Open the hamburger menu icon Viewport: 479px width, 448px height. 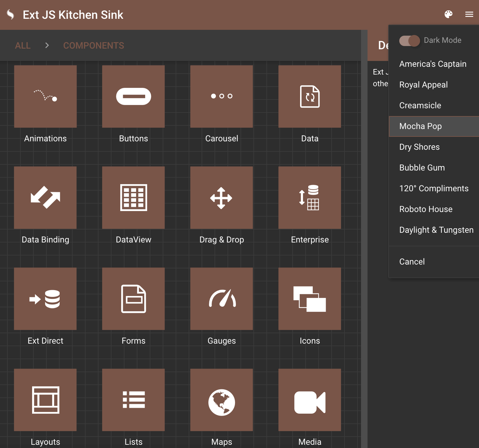469,14
